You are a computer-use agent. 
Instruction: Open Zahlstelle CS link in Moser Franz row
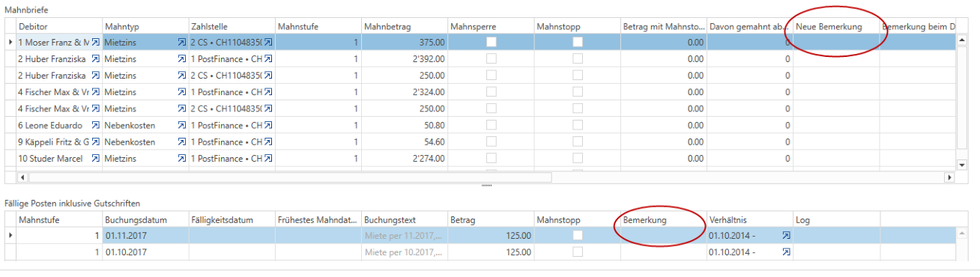(268, 43)
